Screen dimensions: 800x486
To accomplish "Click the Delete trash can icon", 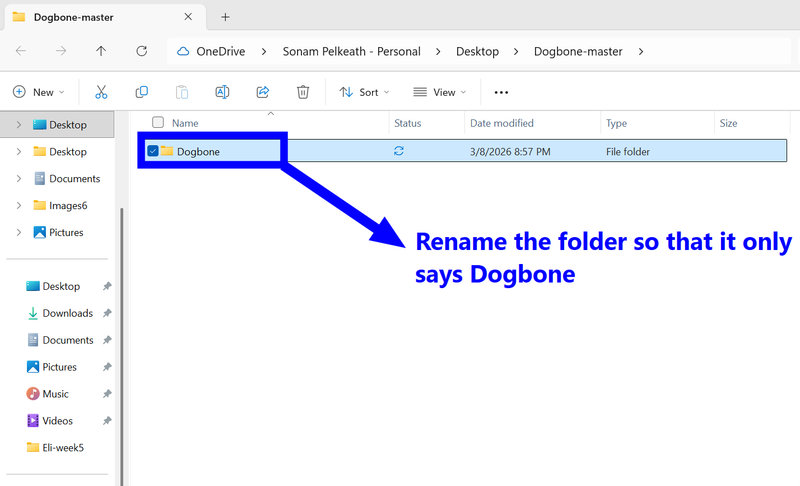I will click(x=303, y=92).
